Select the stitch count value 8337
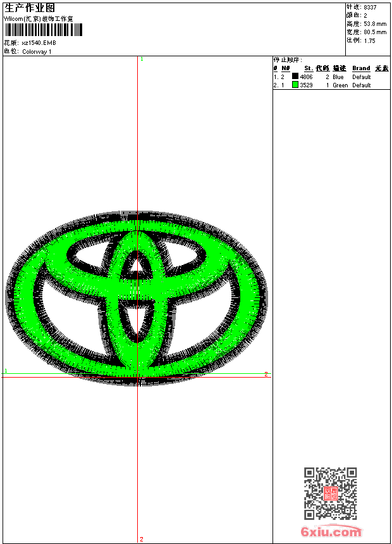The width and height of the screenshot is (392, 544). pyautogui.click(x=370, y=8)
